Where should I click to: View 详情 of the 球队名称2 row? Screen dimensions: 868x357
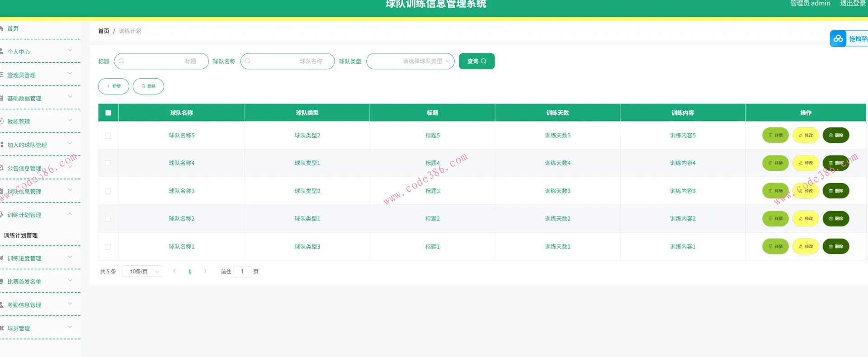[x=775, y=219]
